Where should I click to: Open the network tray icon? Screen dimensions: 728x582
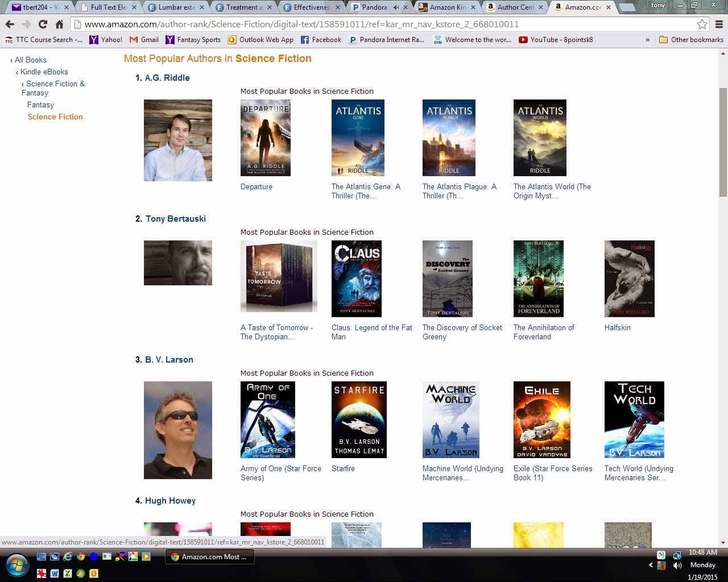677,555
